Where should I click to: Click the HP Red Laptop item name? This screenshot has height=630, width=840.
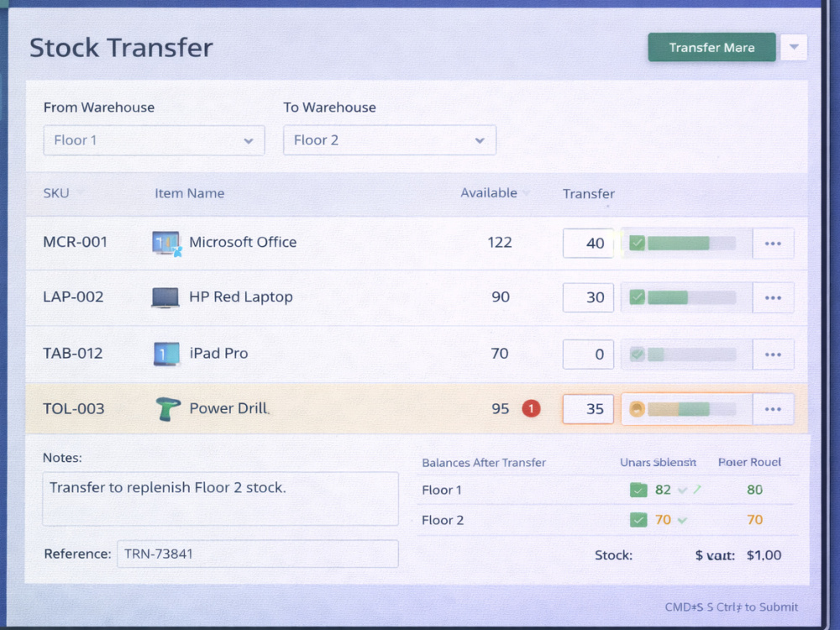241,297
